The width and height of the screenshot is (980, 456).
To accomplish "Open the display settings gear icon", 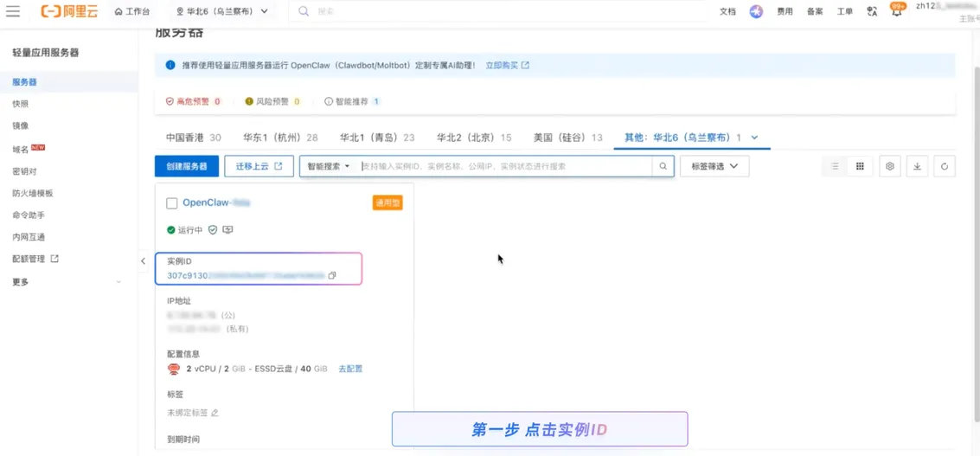I will point(890,166).
